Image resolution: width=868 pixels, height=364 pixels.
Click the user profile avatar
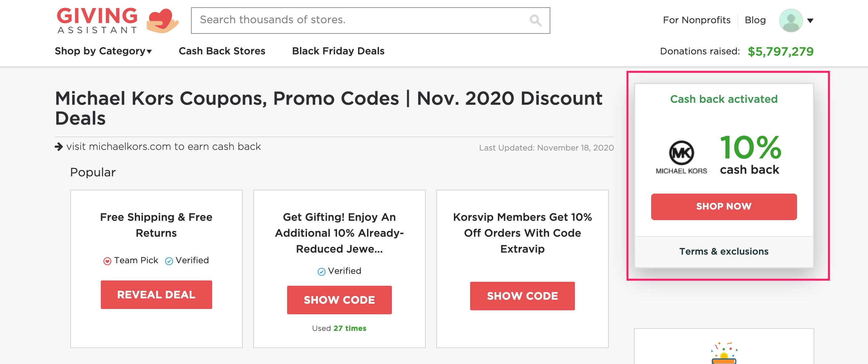tap(790, 21)
